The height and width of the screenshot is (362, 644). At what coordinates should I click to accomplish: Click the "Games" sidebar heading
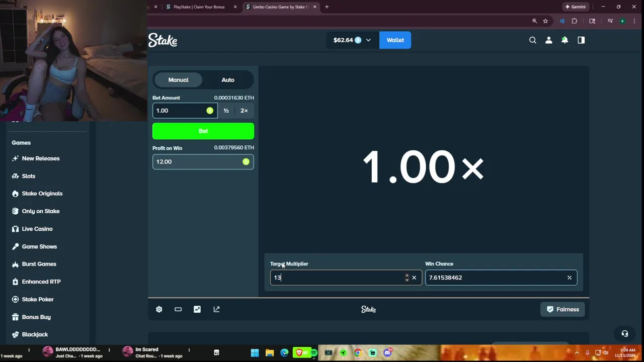point(21,143)
